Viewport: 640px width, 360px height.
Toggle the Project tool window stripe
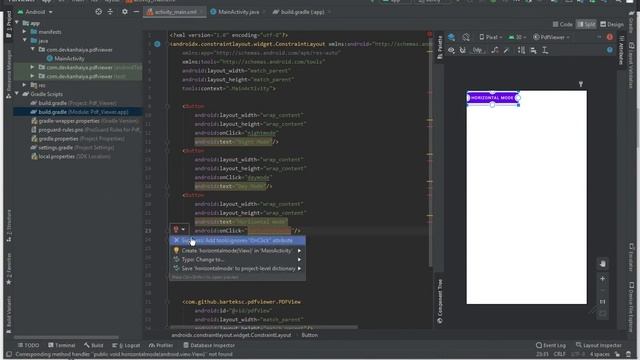[x=9, y=24]
